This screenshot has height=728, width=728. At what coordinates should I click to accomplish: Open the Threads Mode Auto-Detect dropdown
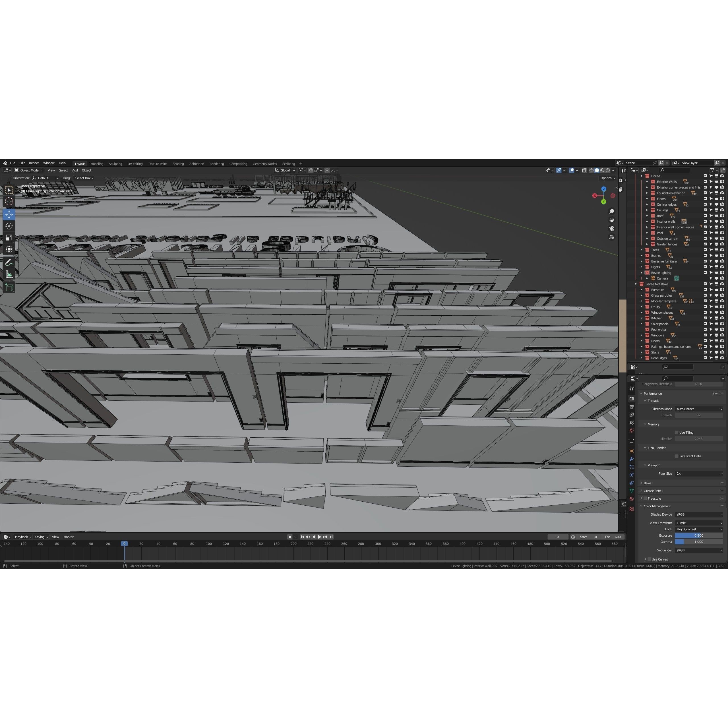(x=699, y=409)
